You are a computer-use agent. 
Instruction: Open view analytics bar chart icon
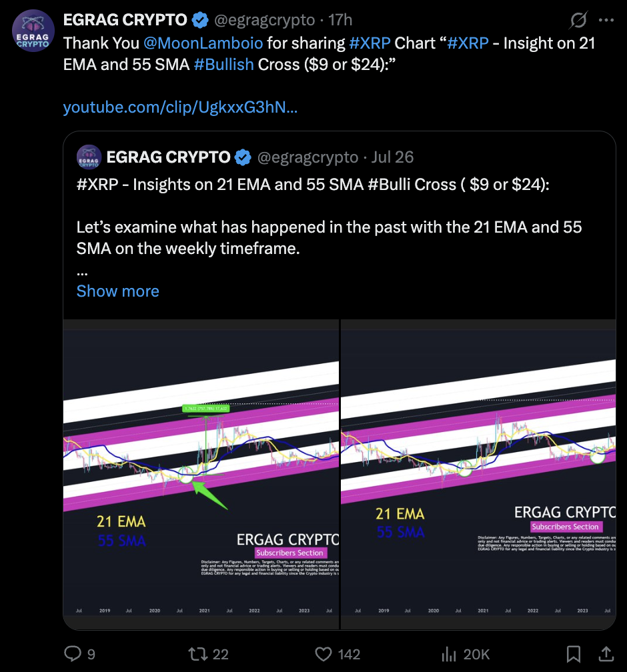pos(449,654)
